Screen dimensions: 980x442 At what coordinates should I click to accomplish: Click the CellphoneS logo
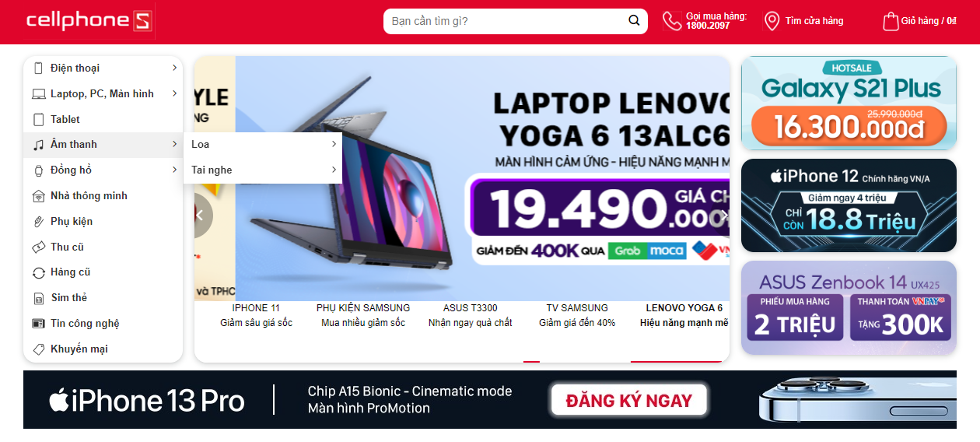click(89, 21)
